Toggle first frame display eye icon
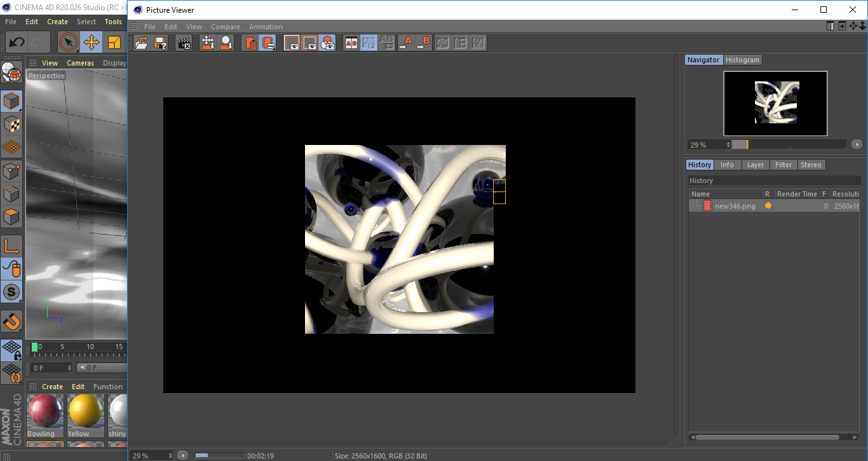The width and height of the screenshot is (868, 461). pos(292,43)
